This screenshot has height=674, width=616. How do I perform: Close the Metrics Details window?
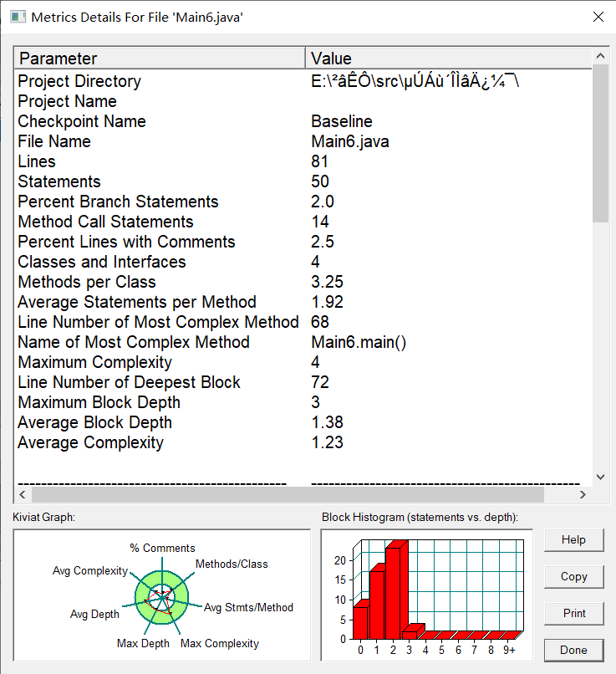(598, 17)
